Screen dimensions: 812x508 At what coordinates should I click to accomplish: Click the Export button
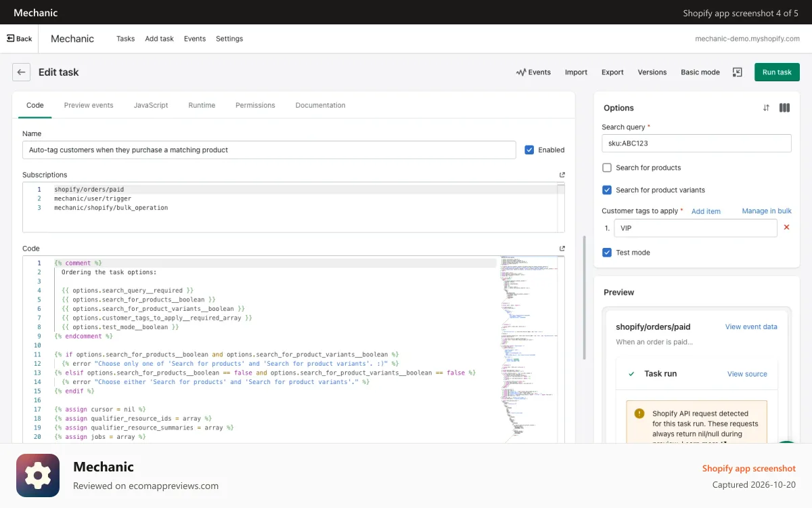[x=612, y=72]
